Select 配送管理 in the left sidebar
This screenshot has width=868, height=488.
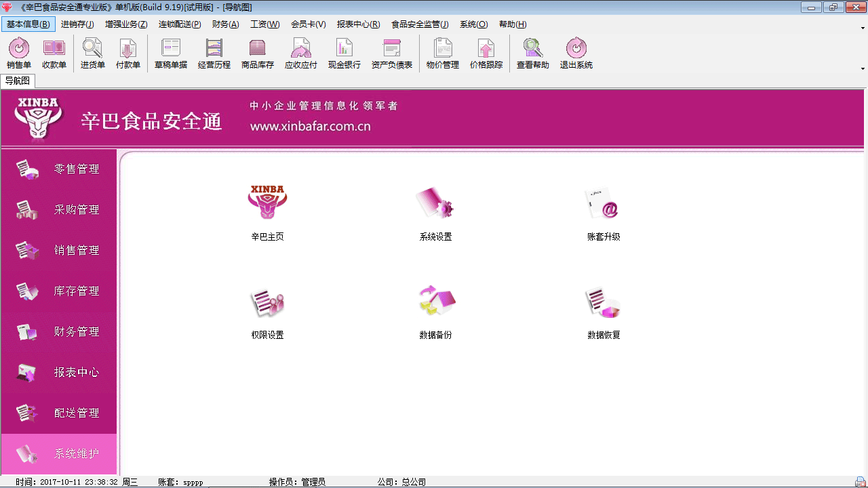pos(59,413)
